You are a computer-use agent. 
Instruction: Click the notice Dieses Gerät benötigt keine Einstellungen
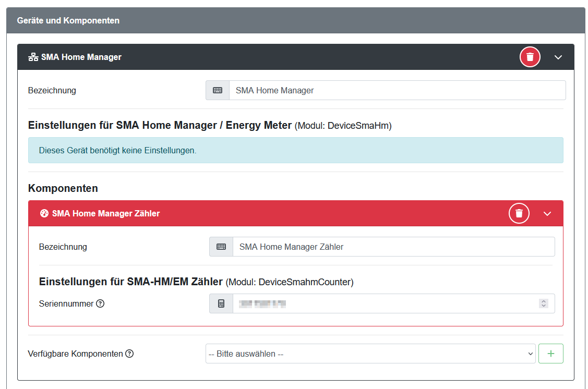[295, 150]
